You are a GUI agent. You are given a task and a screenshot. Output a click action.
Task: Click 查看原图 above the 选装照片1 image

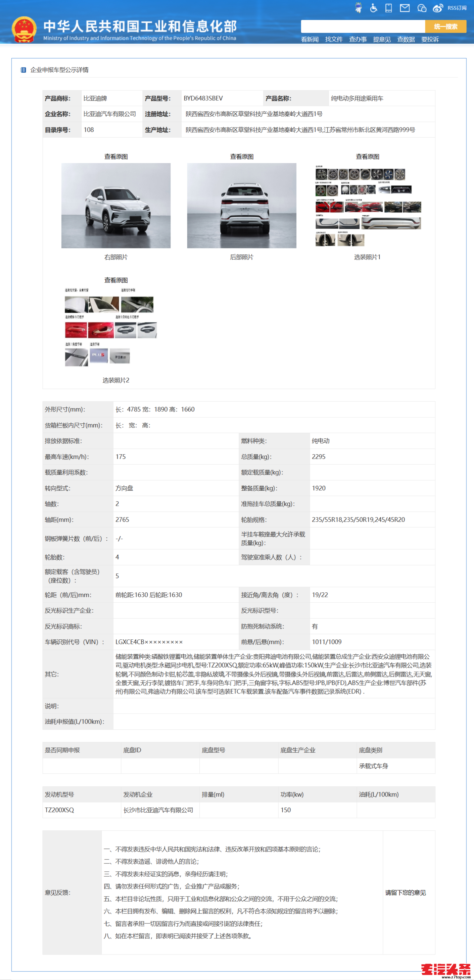pyautogui.click(x=367, y=156)
